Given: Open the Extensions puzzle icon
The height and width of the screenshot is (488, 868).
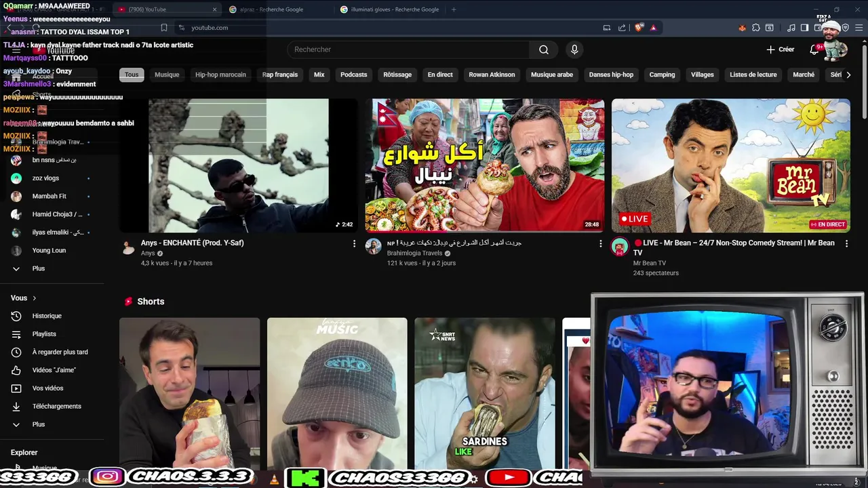Looking at the screenshot, I should [x=756, y=28].
